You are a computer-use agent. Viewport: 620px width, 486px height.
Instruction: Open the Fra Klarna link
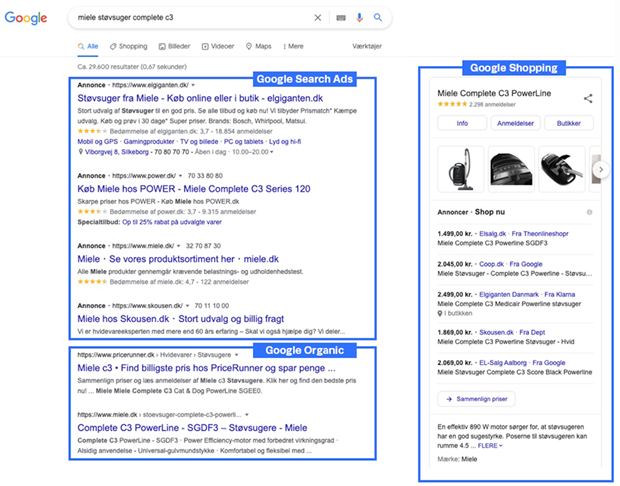560,295
